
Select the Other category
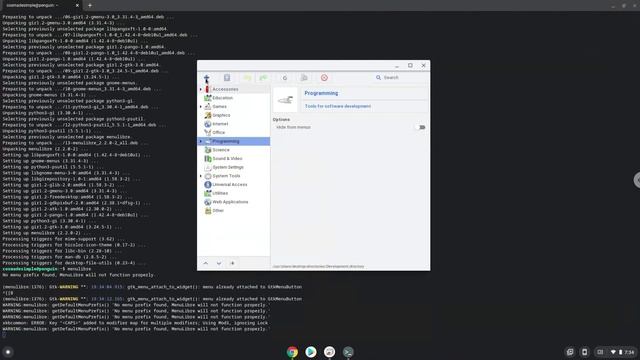233,211
